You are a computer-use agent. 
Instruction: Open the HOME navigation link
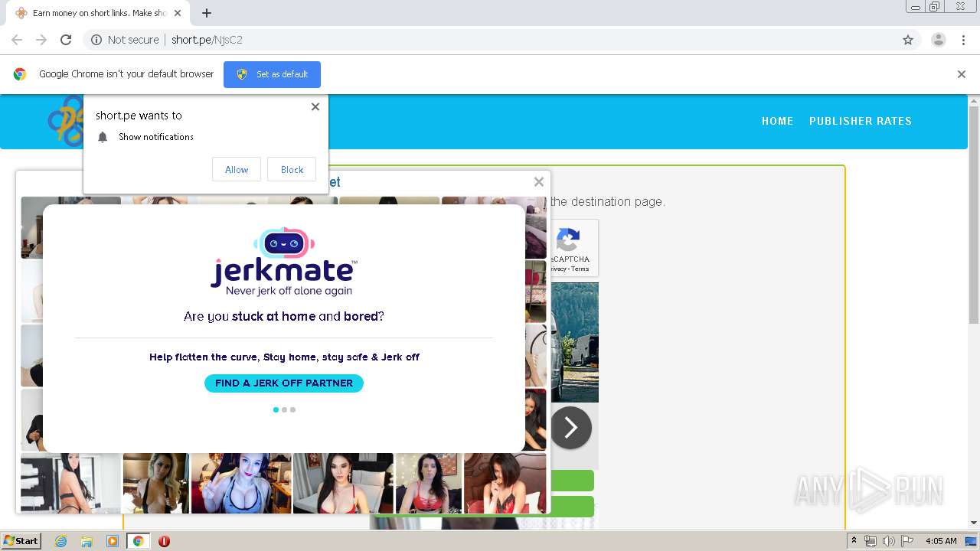coord(777,121)
